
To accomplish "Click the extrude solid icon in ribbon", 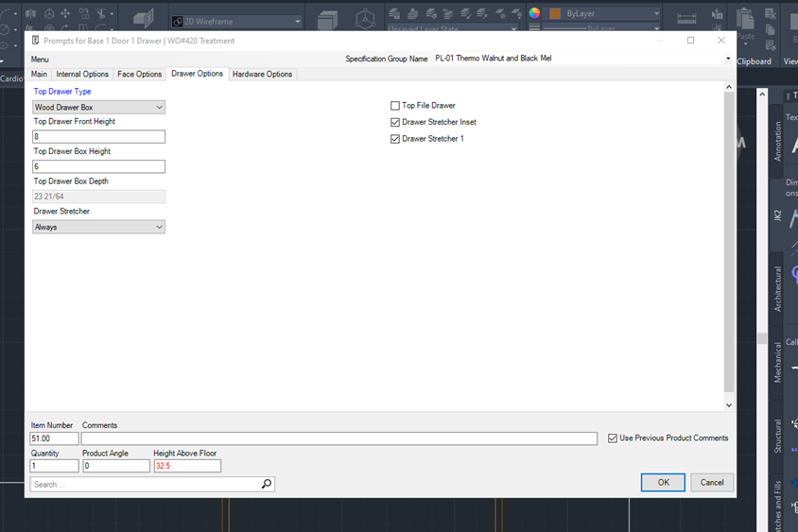I will click(144, 19).
